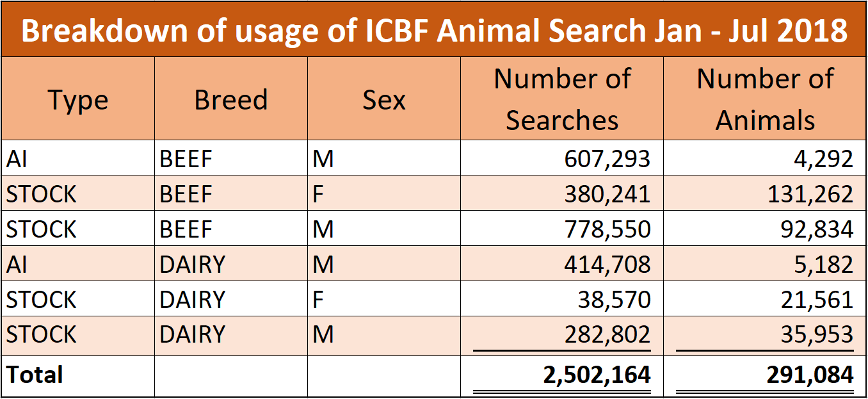Click the 282,802 searches cell

[562, 335]
